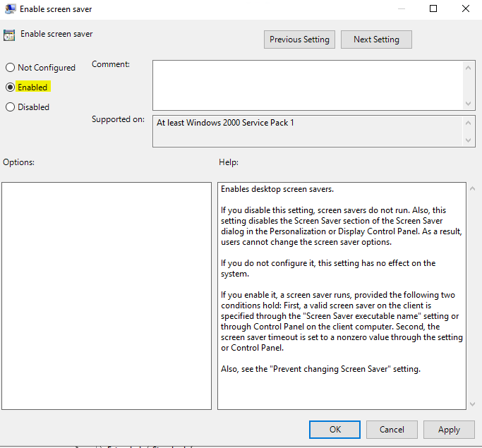Go to Previous Setting

(x=299, y=40)
